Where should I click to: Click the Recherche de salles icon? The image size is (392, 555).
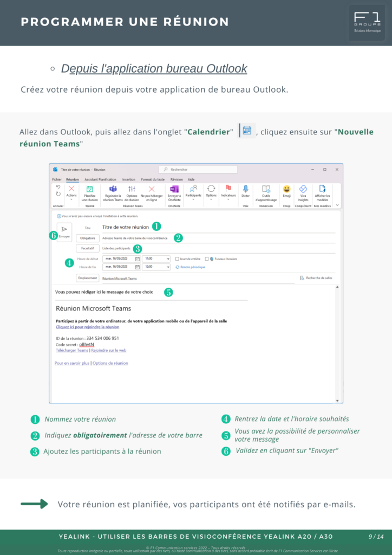click(x=302, y=278)
